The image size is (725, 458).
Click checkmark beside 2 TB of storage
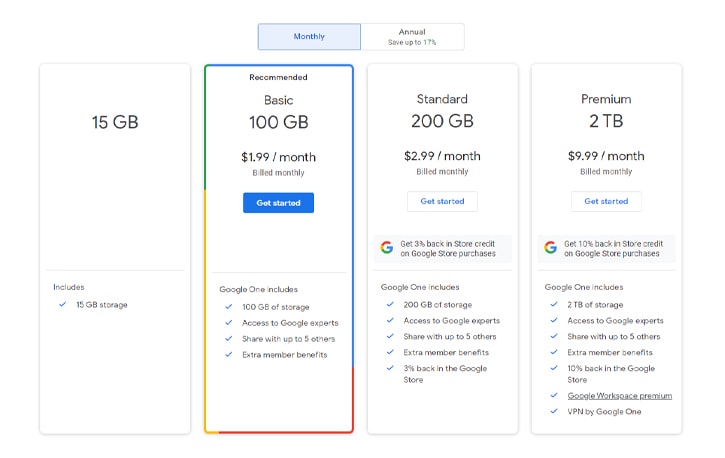(554, 305)
